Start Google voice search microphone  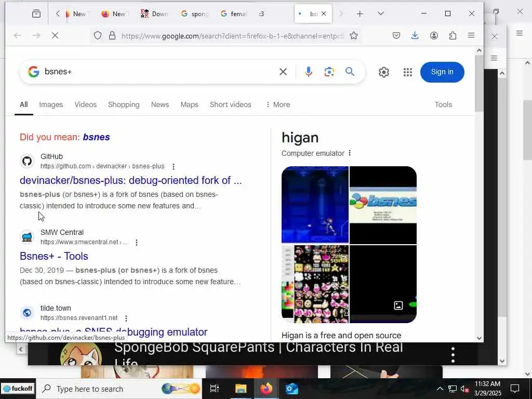tap(309, 72)
